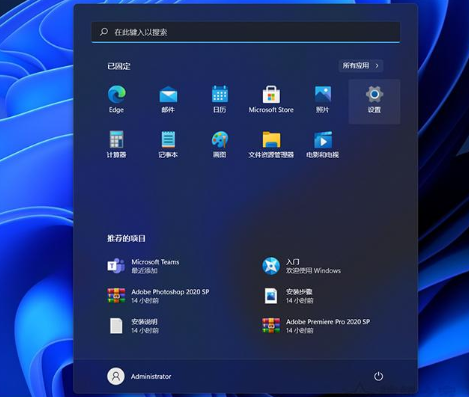The width and height of the screenshot is (469, 397).
Task: Click the '推荐的项目' section heading
Action: point(126,238)
